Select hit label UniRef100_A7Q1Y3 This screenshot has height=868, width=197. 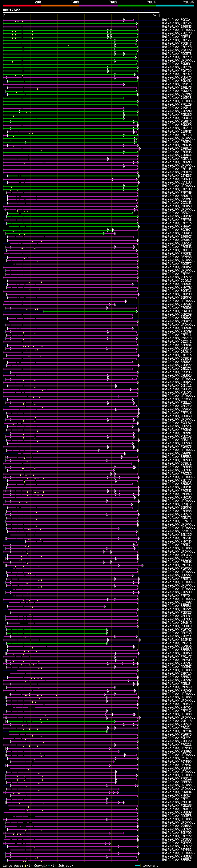pyautogui.click(x=177, y=33)
